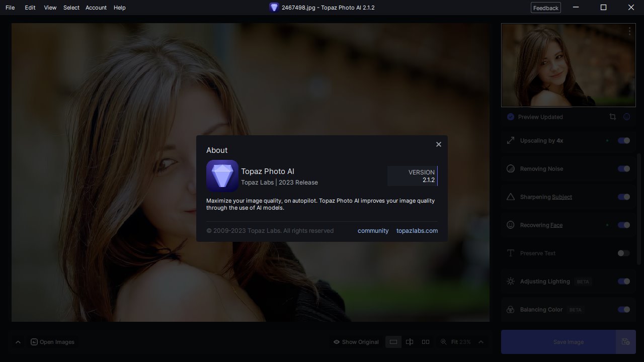Click the Feedback button in title bar

click(x=545, y=8)
